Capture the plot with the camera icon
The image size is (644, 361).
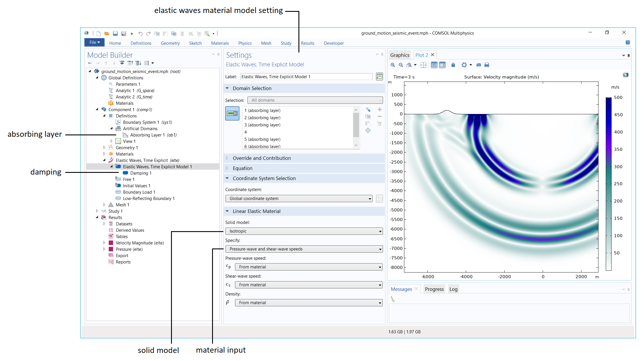click(x=479, y=65)
